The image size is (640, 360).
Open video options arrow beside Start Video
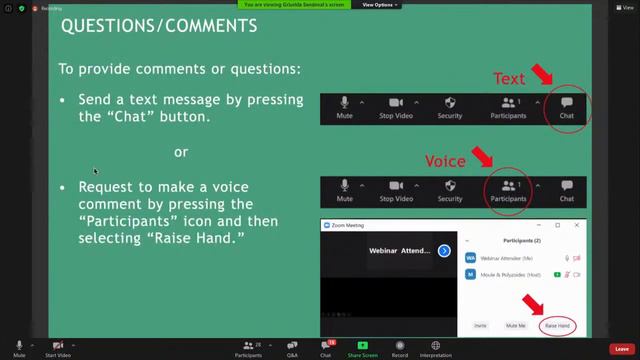(x=73, y=346)
